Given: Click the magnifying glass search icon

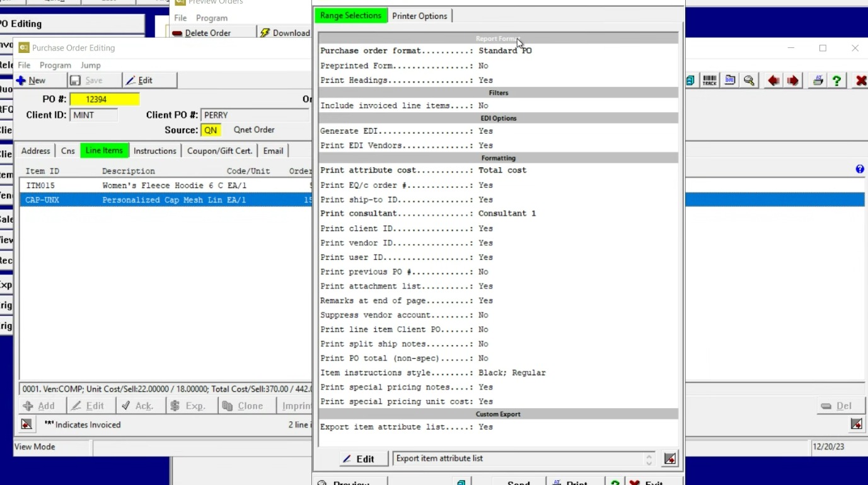Looking at the screenshot, I should pos(749,81).
